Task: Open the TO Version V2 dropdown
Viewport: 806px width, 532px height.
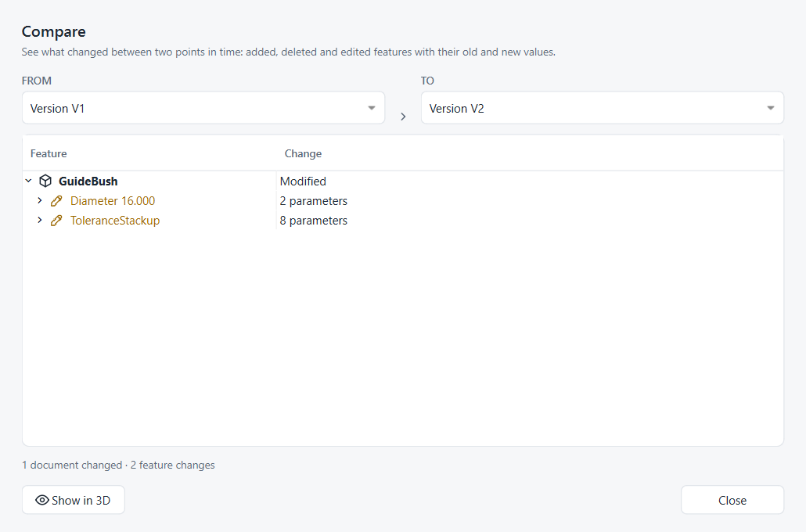Action: tap(603, 108)
